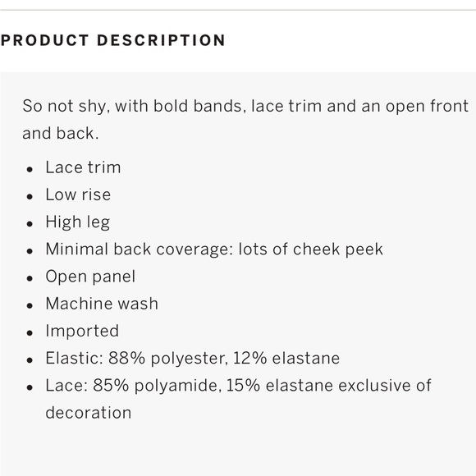Click the bullet dot beside 'Low rise'
The image size is (476, 476).
(30, 197)
